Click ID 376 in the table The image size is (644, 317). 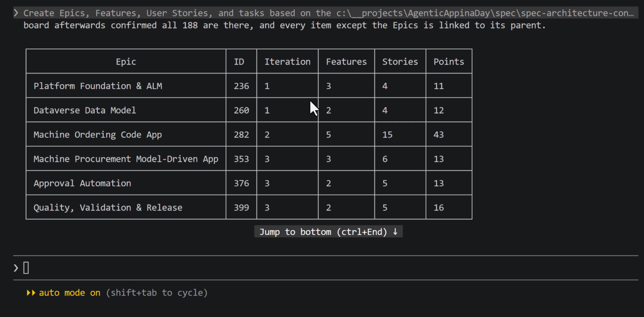pos(241,183)
